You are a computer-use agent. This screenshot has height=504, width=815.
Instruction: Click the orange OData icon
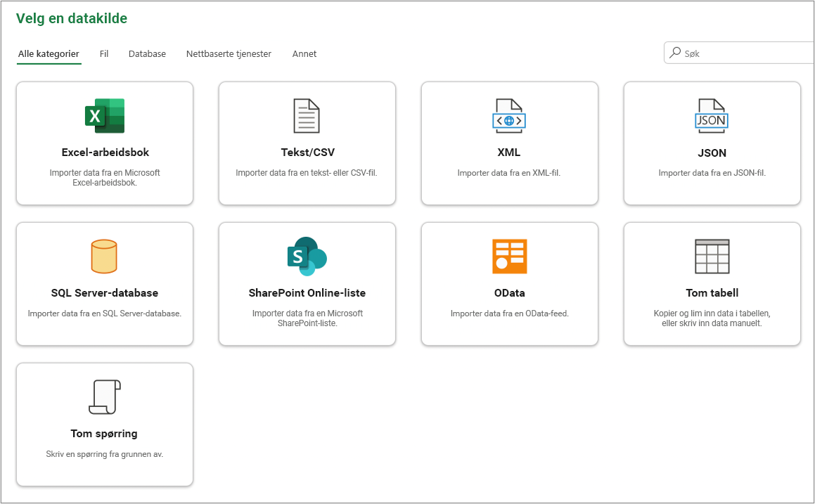click(509, 256)
